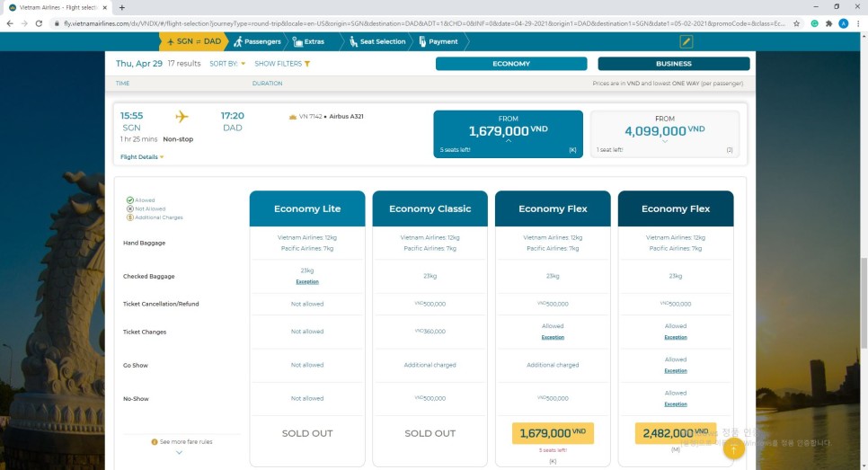Screen dimensions: 868x470
Task: Click the VN 7142 flight number text
Action: coord(310,117)
